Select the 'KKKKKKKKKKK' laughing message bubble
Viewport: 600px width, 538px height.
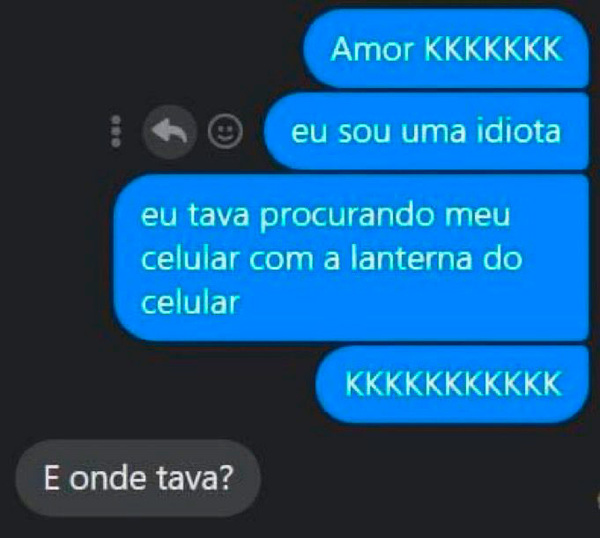pyautogui.click(x=452, y=384)
